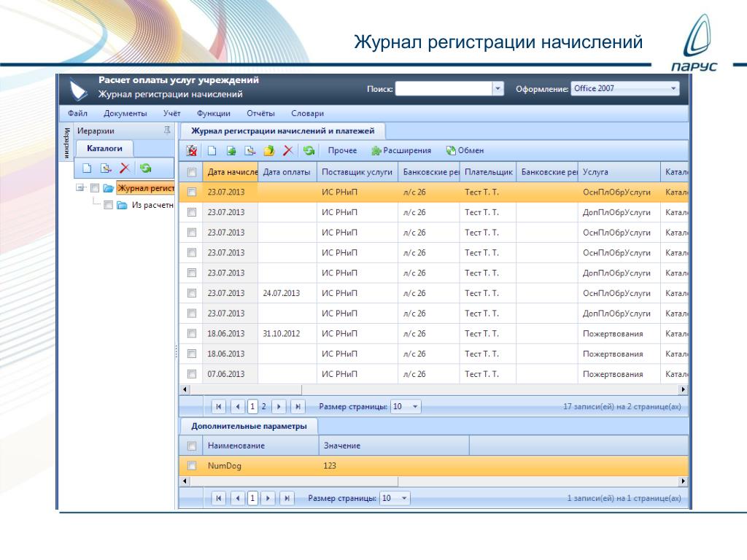
Task: Collapse the Журнал регист tree node
Action: coord(80,187)
